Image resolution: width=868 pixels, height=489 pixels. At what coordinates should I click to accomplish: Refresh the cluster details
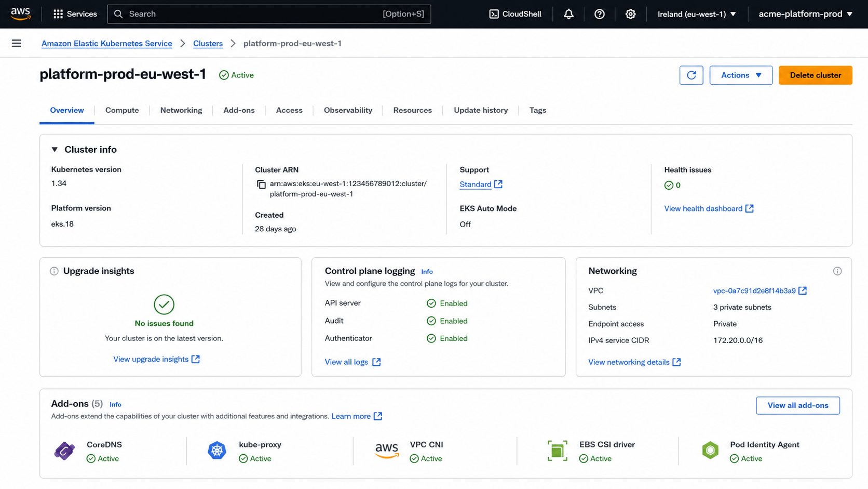click(x=691, y=75)
